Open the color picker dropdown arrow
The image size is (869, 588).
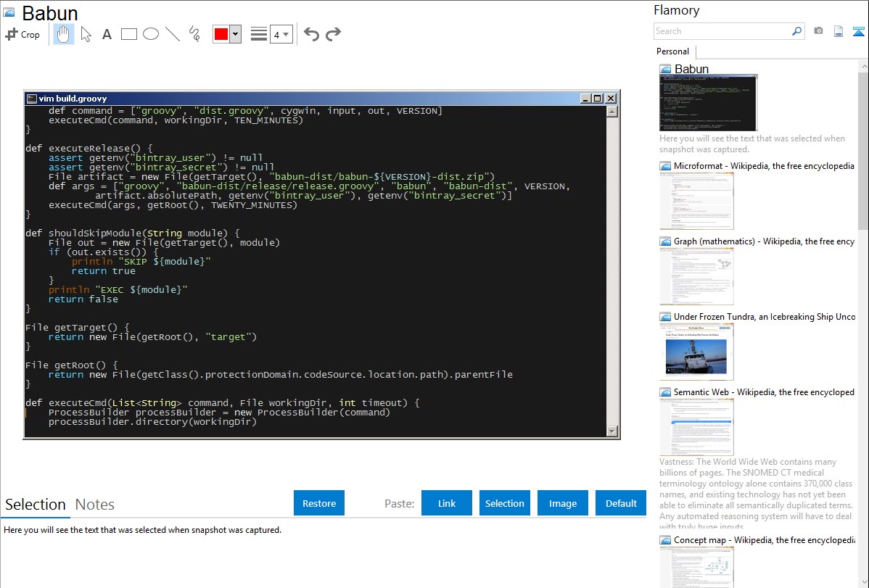[x=236, y=34]
